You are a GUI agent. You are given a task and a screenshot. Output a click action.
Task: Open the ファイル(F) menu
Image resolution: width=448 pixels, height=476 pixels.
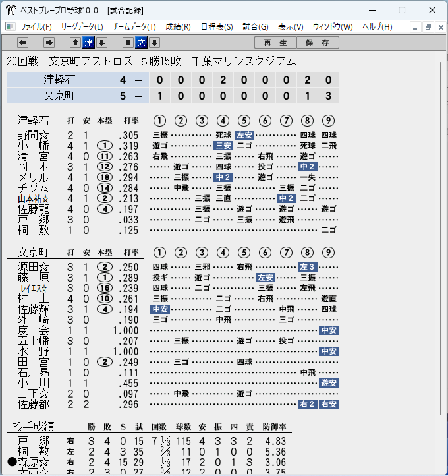36,27
